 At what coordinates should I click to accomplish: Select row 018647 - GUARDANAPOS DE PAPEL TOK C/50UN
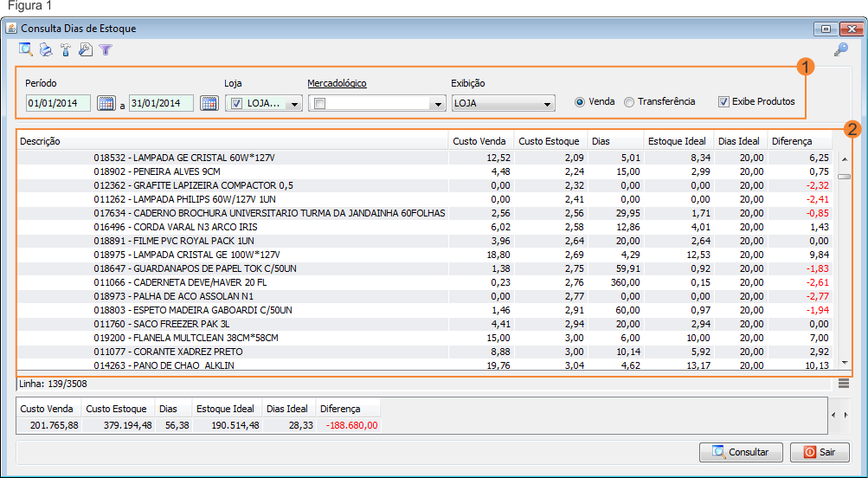tap(425, 268)
